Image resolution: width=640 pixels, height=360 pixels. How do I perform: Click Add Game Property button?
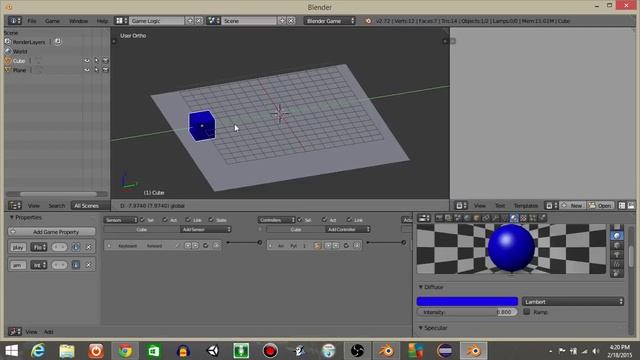[52, 232]
